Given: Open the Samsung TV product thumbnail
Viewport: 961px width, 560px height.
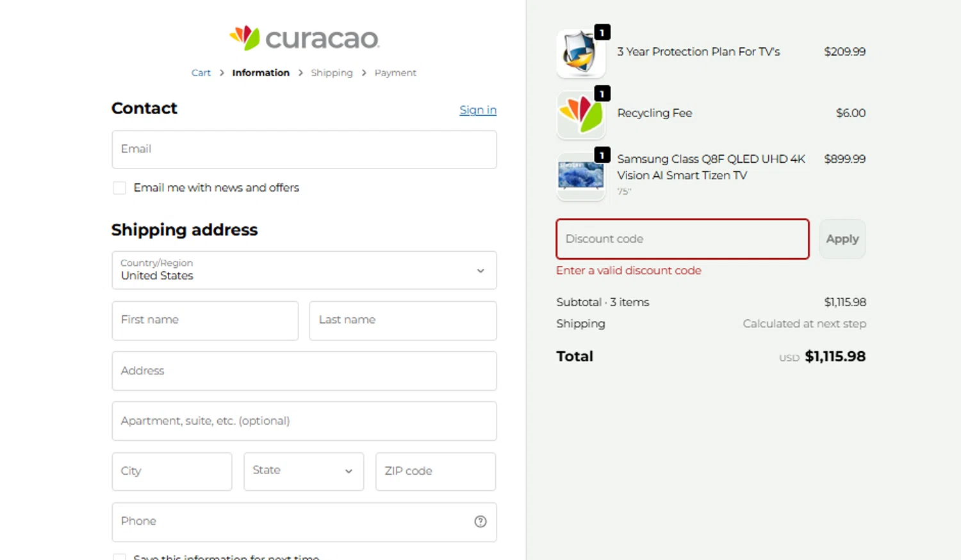Looking at the screenshot, I should click(581, 176).
